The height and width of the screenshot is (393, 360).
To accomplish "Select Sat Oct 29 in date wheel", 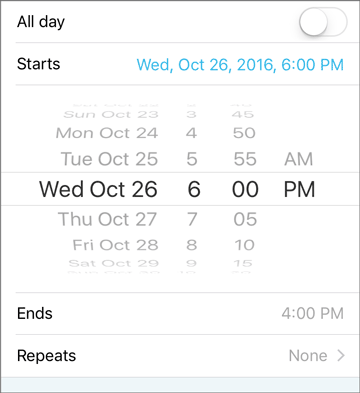I will (x=114, y=263).
